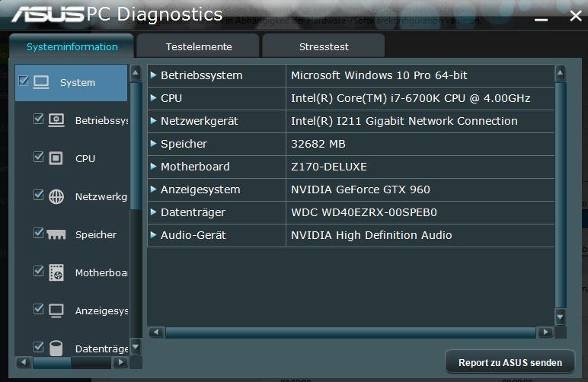The image size is (588, 382).
Task: Toggle the Datenträger sidebar checkbox
Action: coord(39,346)
